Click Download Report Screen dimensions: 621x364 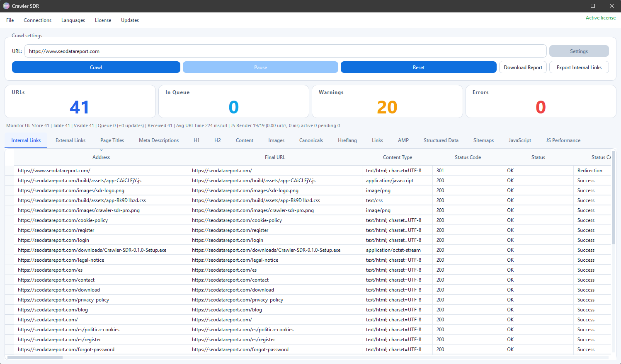[523, 67]
